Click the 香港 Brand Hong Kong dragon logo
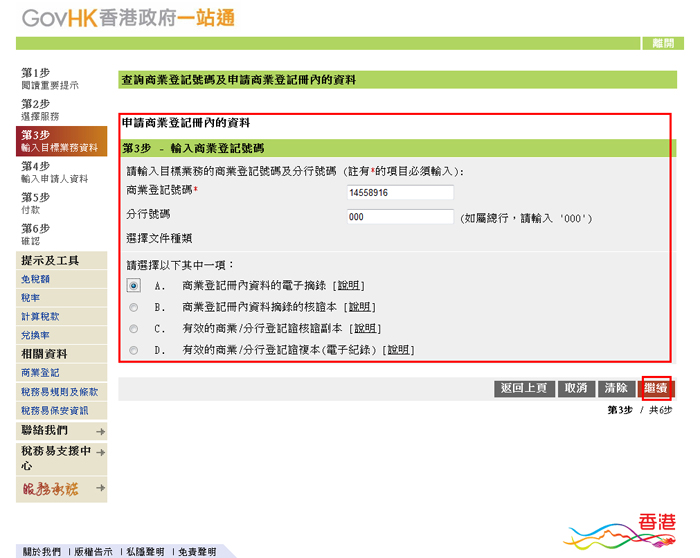700x558 pixels. click(624, 533)
